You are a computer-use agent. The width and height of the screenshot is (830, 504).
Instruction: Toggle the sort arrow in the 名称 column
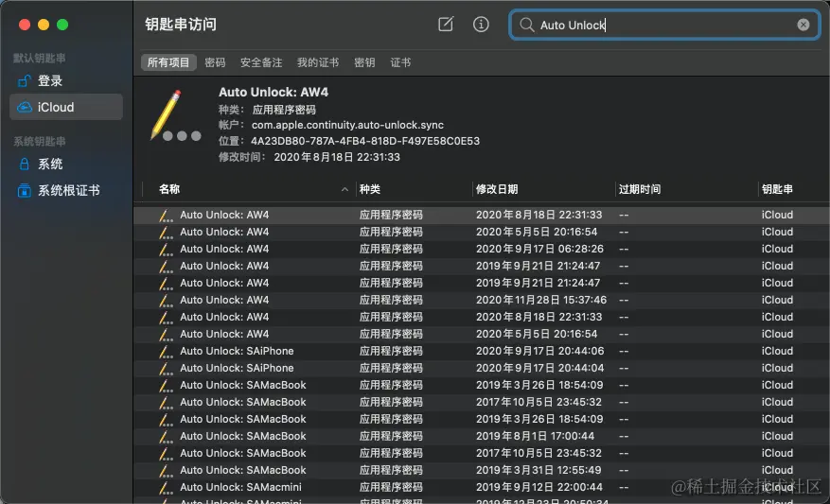pos(344,189)
